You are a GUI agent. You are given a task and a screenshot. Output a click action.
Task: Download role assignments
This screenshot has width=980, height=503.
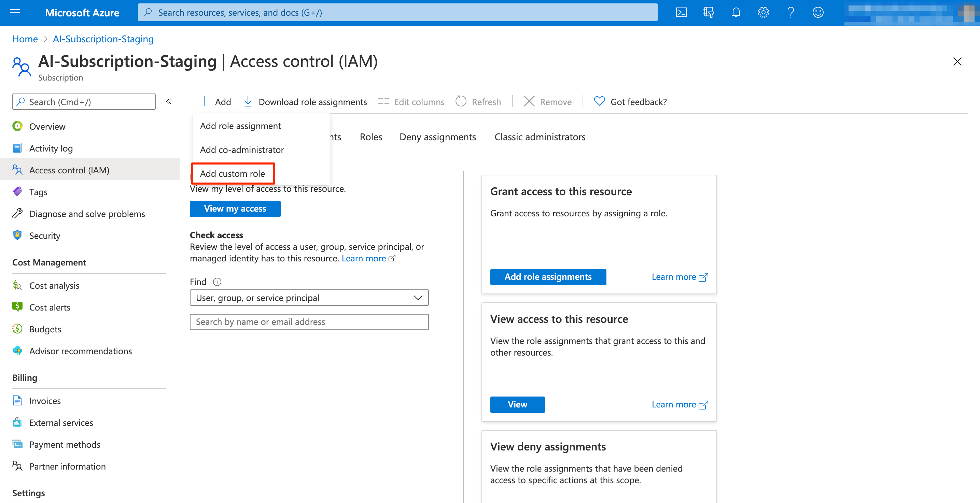305,101
